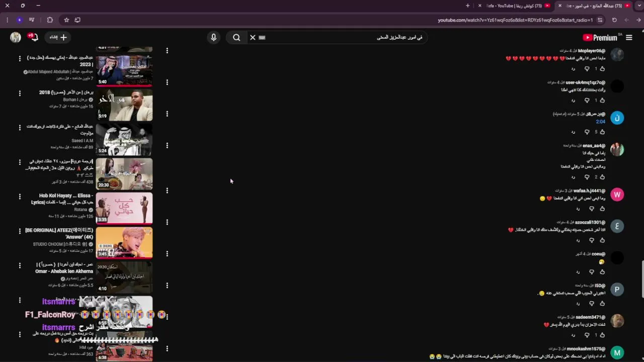Open options menu for Saeed I A.M video
The image size is (644, 362).
pyautogui.click(x=20, y=127)
